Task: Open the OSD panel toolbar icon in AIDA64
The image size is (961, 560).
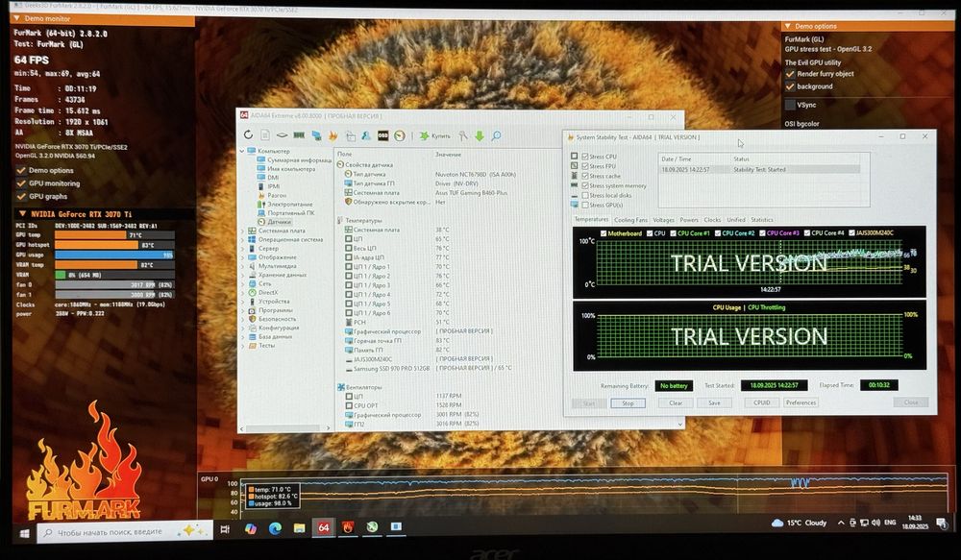Action: click(x=383, y=135)
